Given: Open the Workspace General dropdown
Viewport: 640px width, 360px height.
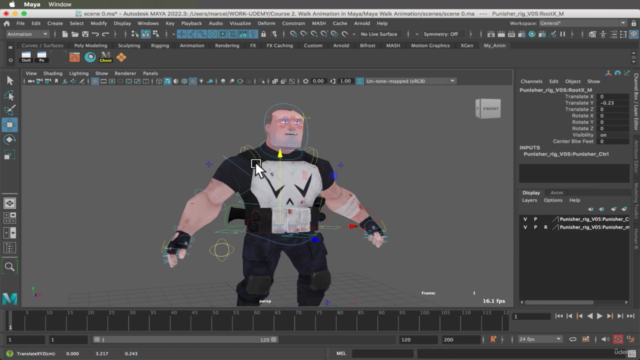Looking at the screenshot, I should pos(582,23).
